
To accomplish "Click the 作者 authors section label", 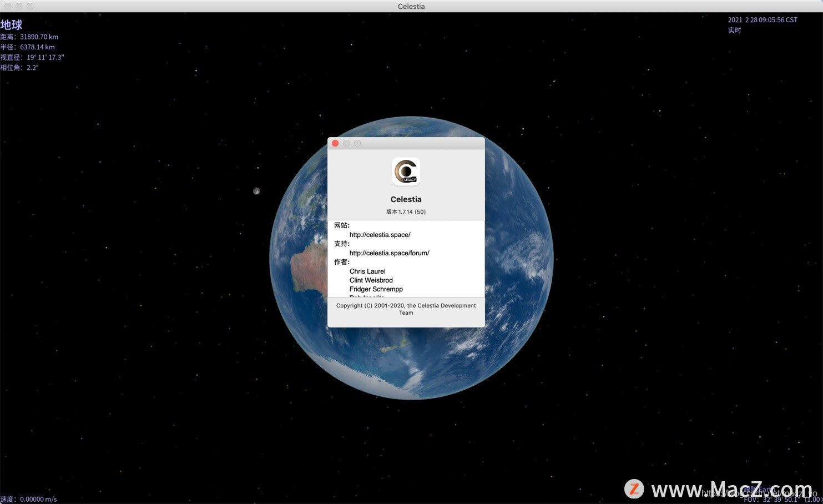I will click(x=342, y=262).
